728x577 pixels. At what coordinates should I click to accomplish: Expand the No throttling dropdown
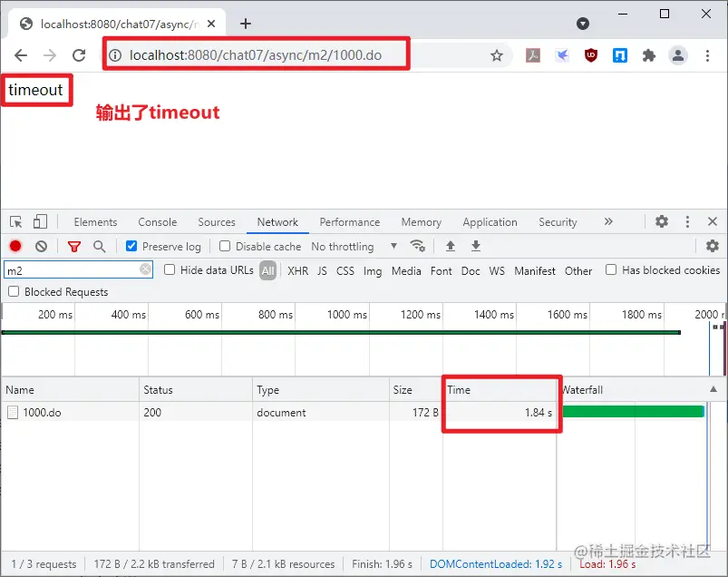point(354,246)
